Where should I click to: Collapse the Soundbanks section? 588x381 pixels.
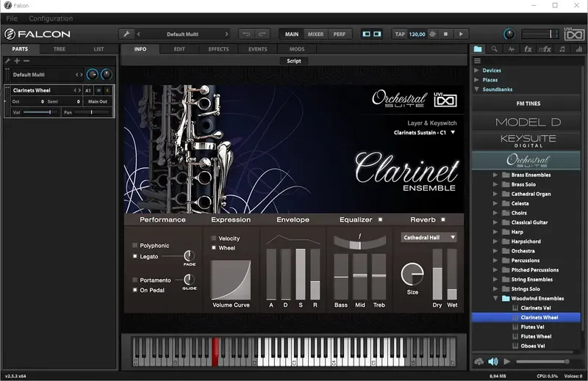[476, 89]
